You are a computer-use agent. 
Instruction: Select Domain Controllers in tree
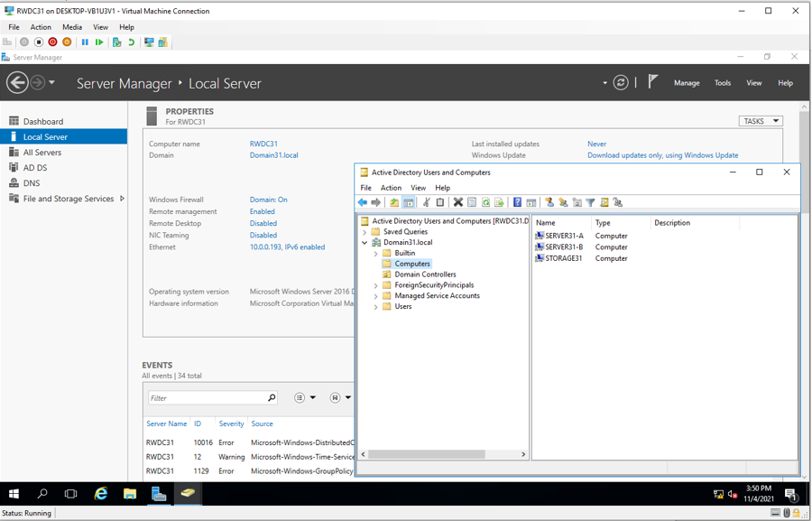(x=425, y=274)
